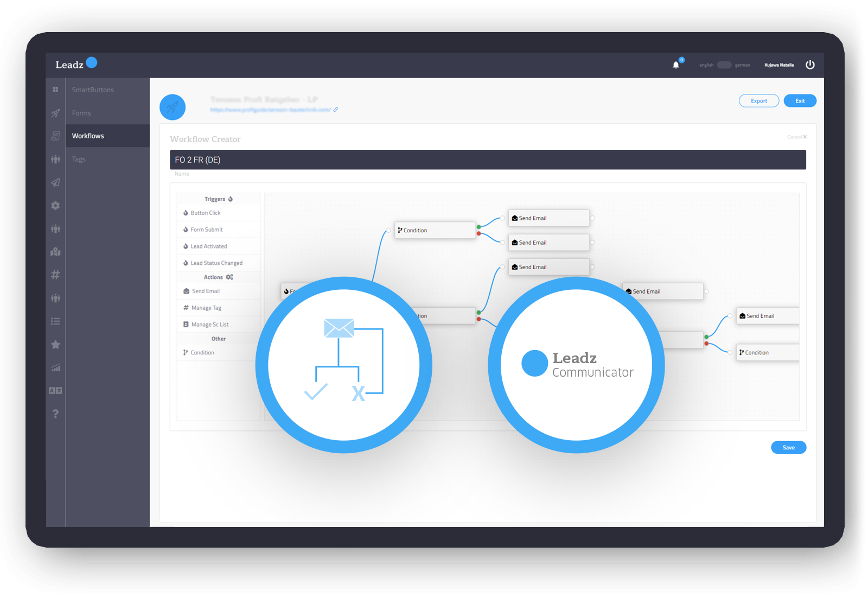Select the Button Click trigger
Viewport: 868px width, 597px height.
pos(219,213)
